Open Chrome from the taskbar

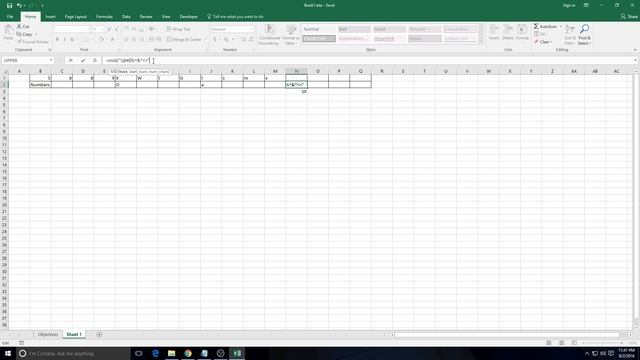[x=188, y=353]
